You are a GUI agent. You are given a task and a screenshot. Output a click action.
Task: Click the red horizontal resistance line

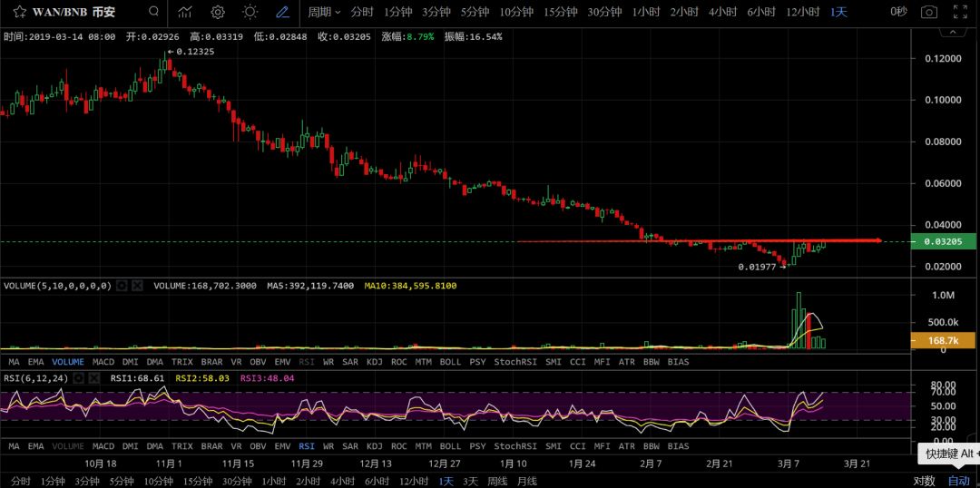(x=690, y=240)
